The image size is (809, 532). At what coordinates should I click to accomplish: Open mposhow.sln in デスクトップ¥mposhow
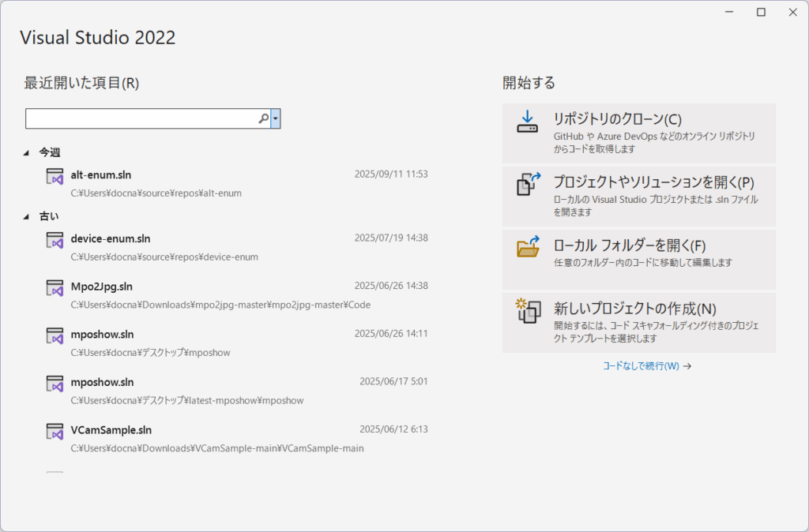point(236,343)
